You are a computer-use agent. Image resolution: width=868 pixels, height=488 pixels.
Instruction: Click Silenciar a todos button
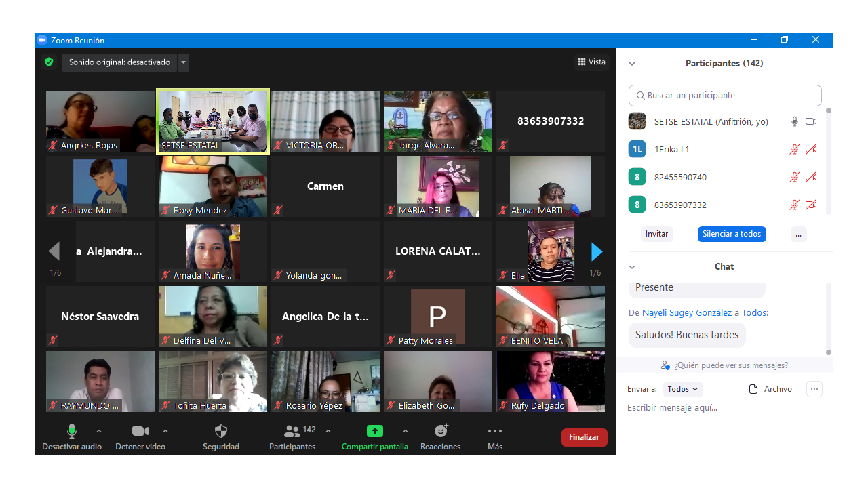pos(732,234)
